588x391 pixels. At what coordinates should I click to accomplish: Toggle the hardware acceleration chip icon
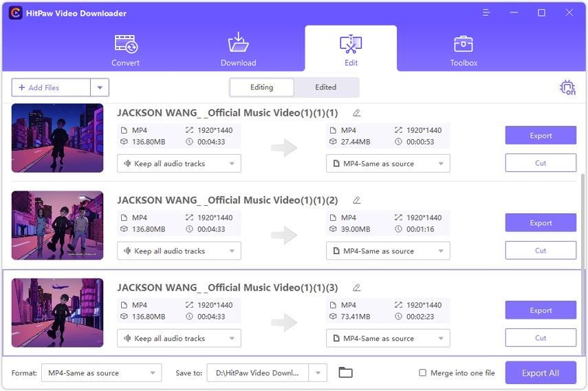tap(567, 87)
